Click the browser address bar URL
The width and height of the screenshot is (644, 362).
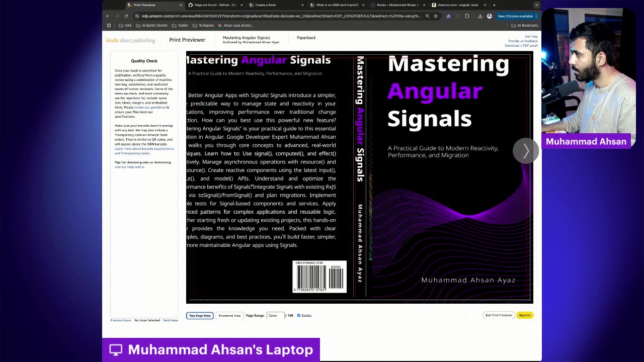coord(282,16)
